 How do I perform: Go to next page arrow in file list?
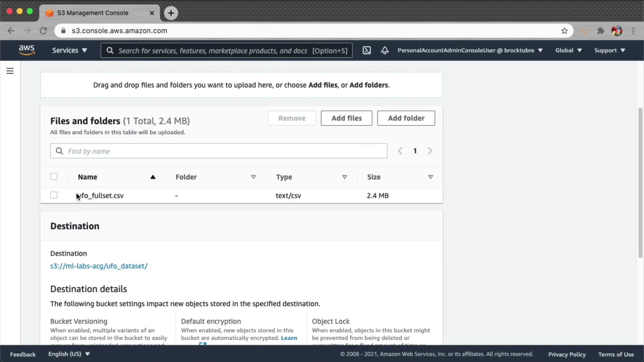click(430, 151)
